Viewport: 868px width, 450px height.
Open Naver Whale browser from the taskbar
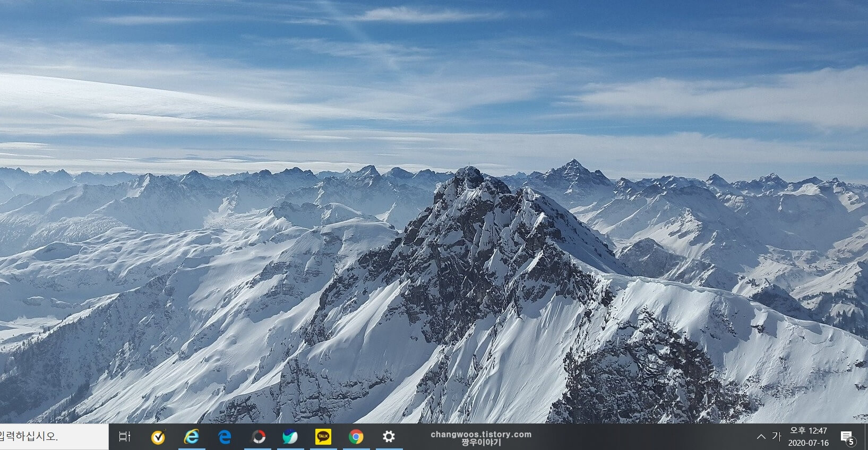[x=290, y=437]
